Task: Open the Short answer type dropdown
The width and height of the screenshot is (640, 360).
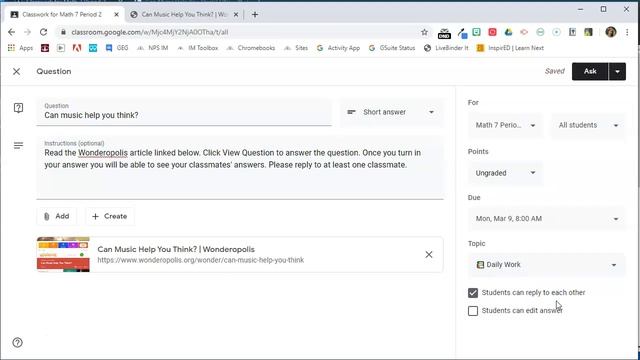Action: pyautogui.click(x=391, y=112)
